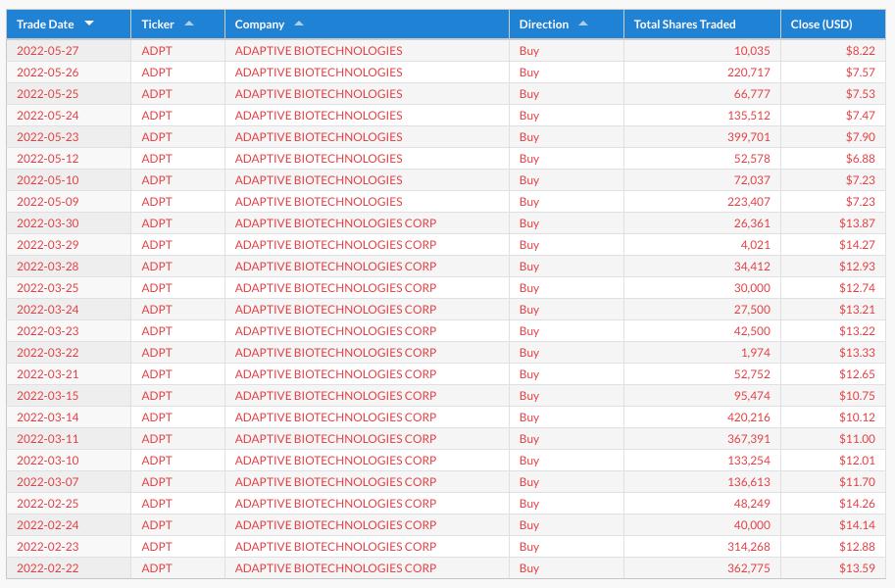This screenshot has width=895, height=588.
Task: Sort by Close (USD) column header
Action: tap(821, 24)
